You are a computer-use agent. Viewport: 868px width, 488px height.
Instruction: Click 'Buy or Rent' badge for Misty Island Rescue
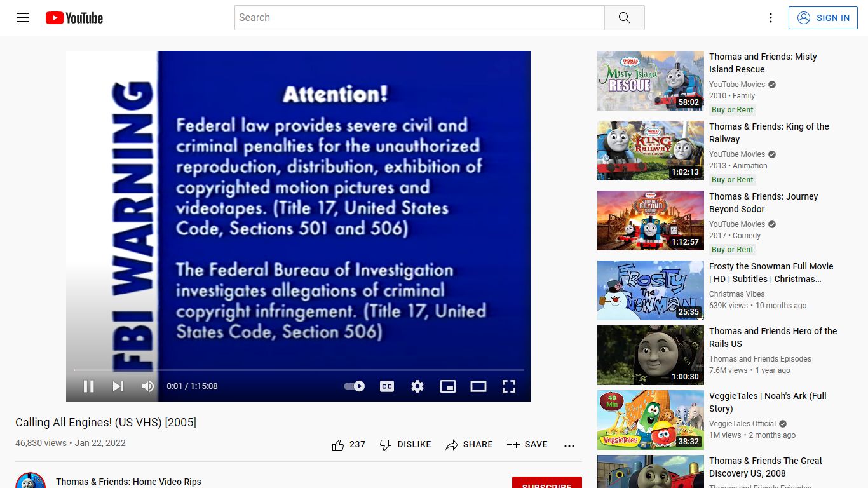(x=732, y=110)
